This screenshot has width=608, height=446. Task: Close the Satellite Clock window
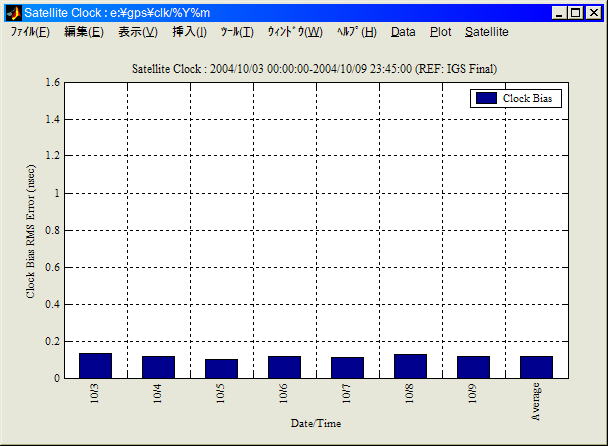click(593, 13)
